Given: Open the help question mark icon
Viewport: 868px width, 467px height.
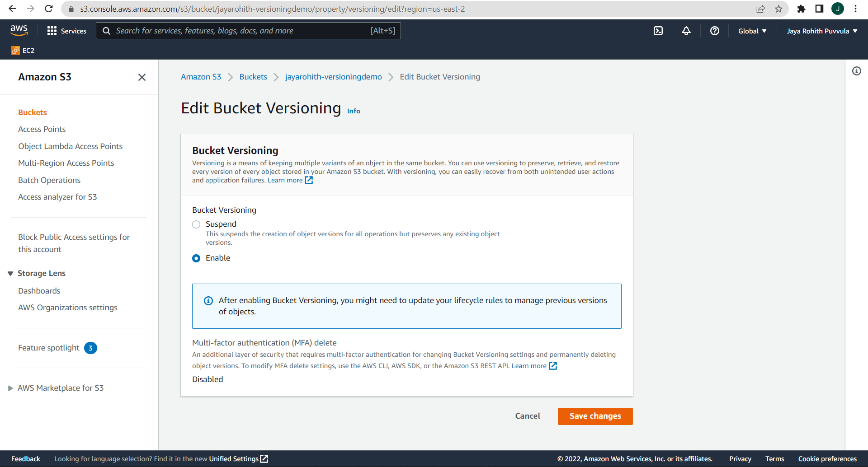Looking at the screenshot, I should [x=714, y=31].
